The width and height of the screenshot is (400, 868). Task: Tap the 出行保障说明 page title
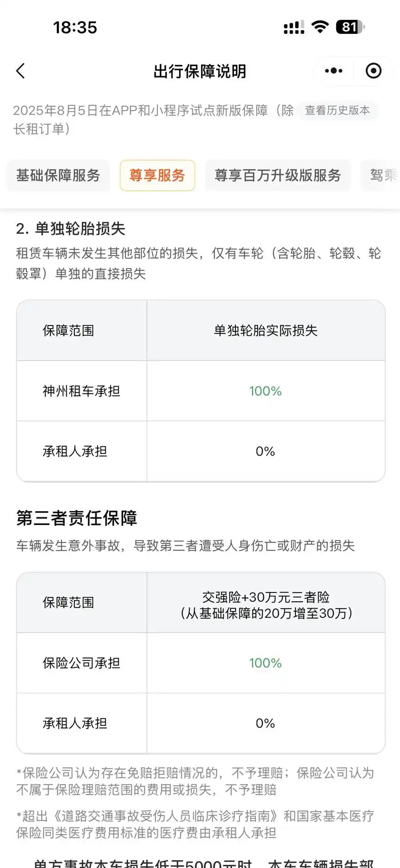click(x=200, y=71)
